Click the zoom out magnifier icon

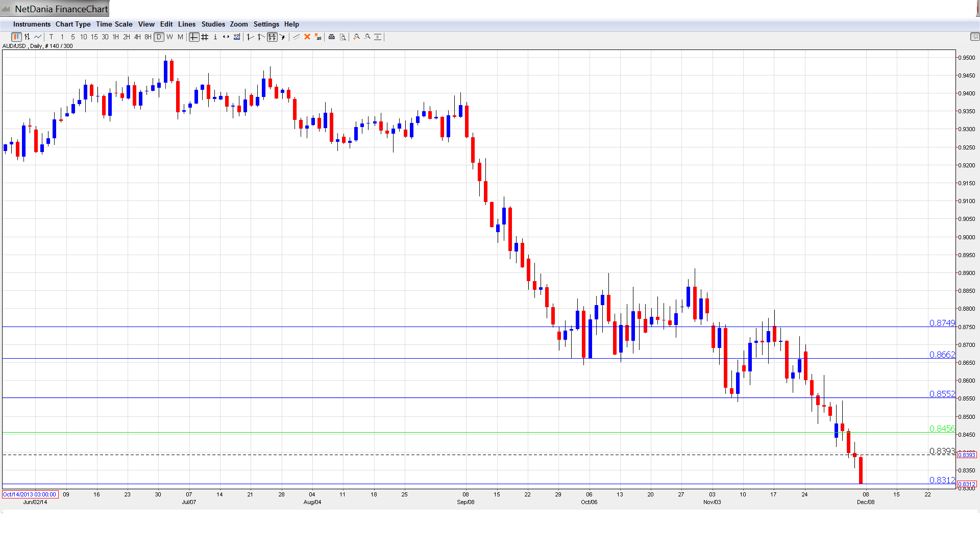click(x=367, y=37)
